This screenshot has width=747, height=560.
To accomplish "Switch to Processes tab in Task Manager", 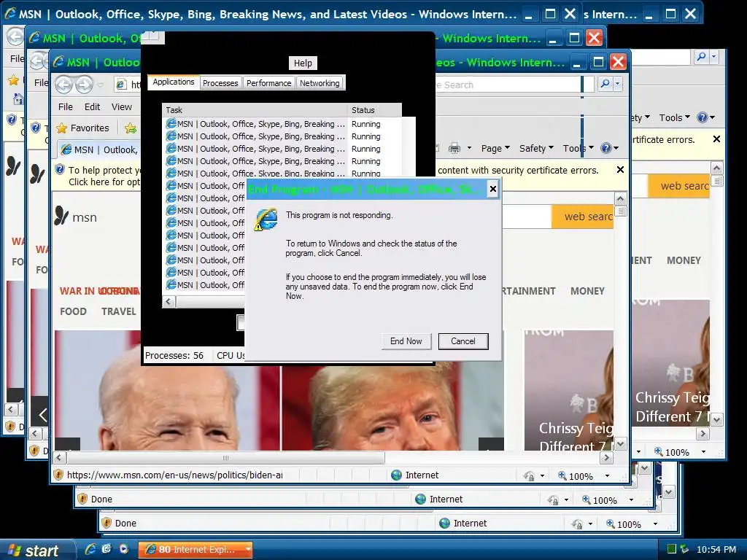I will 220,83.
